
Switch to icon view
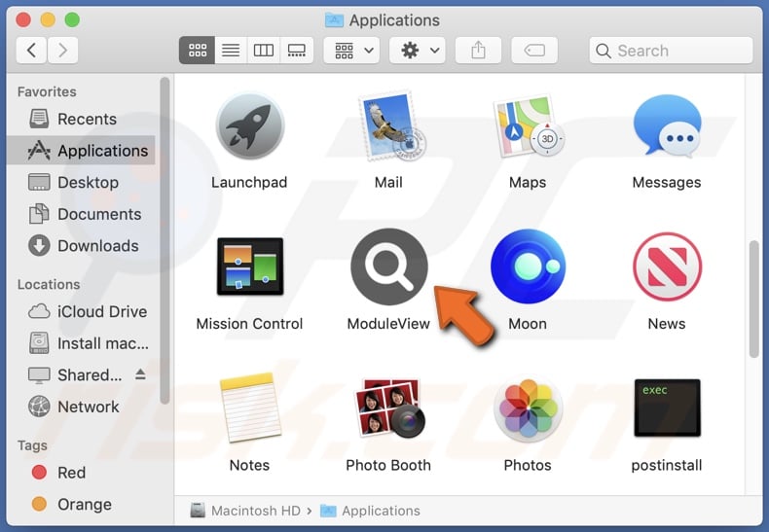point(198,50)
